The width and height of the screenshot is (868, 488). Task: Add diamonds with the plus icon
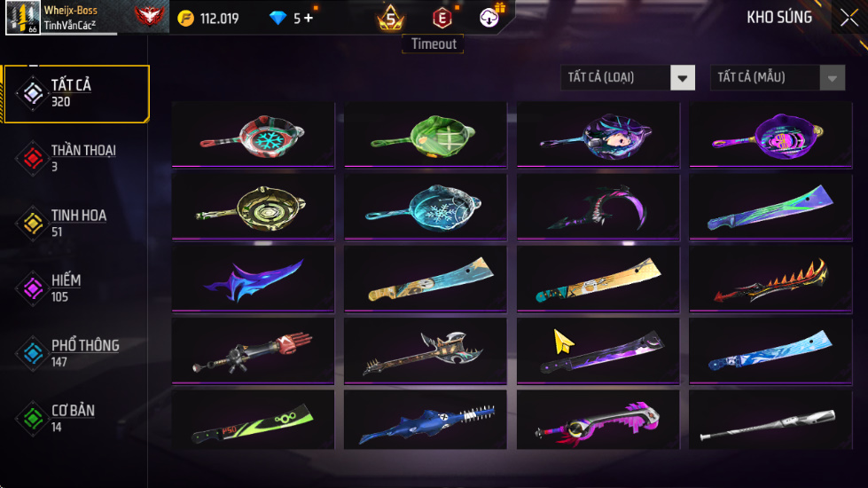309,19
